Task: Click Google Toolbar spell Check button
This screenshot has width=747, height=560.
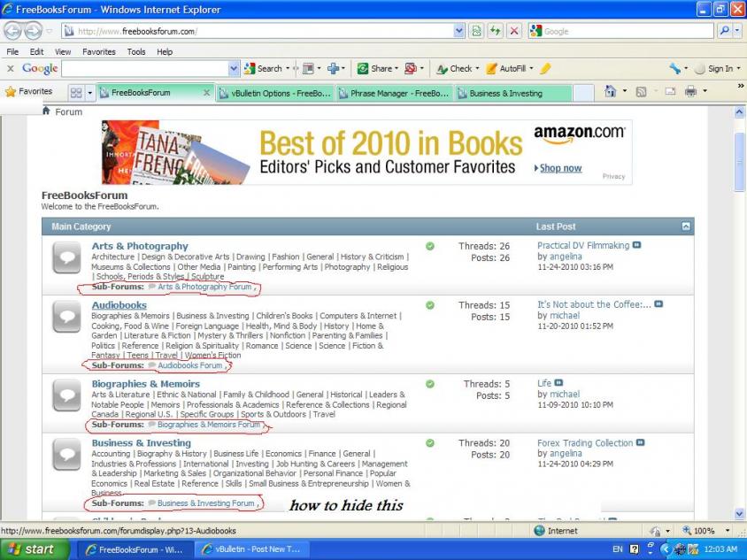Action: (455, 69)
